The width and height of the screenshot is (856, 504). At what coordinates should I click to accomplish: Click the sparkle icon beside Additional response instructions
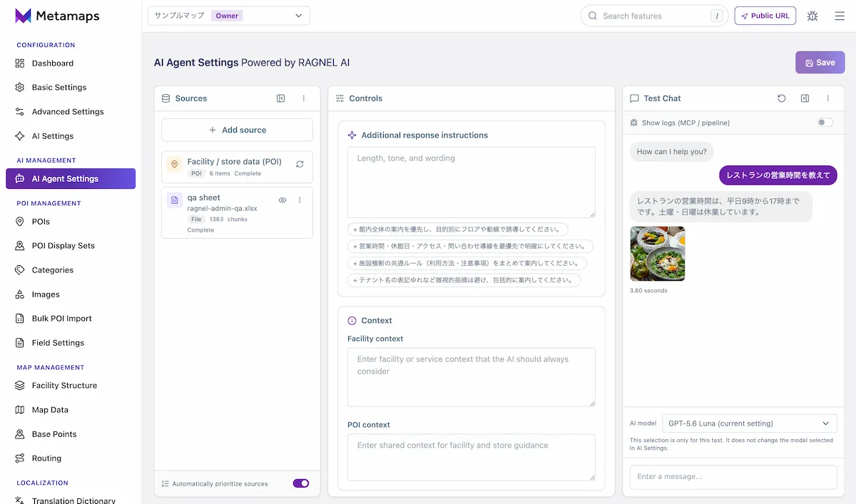[352, 135]
